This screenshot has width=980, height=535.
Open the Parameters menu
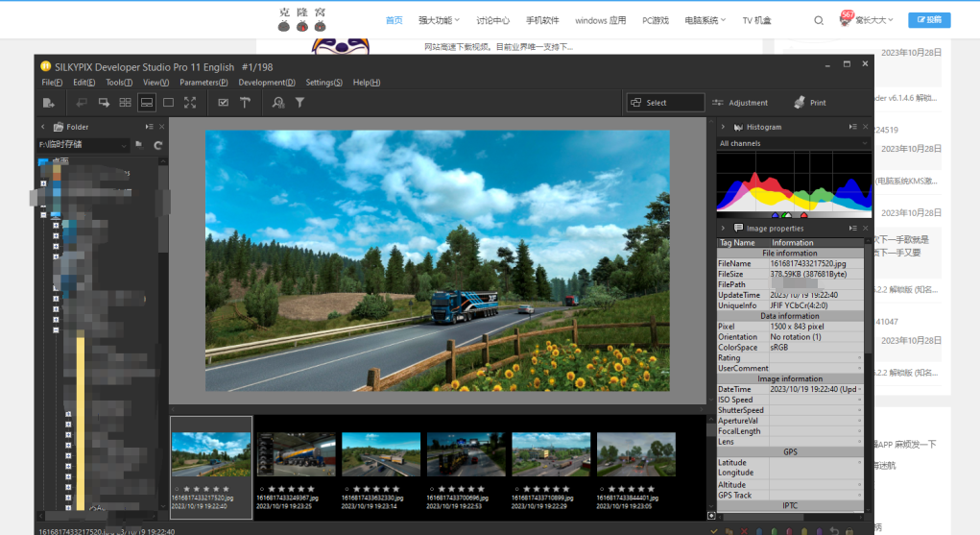(203, 83)
